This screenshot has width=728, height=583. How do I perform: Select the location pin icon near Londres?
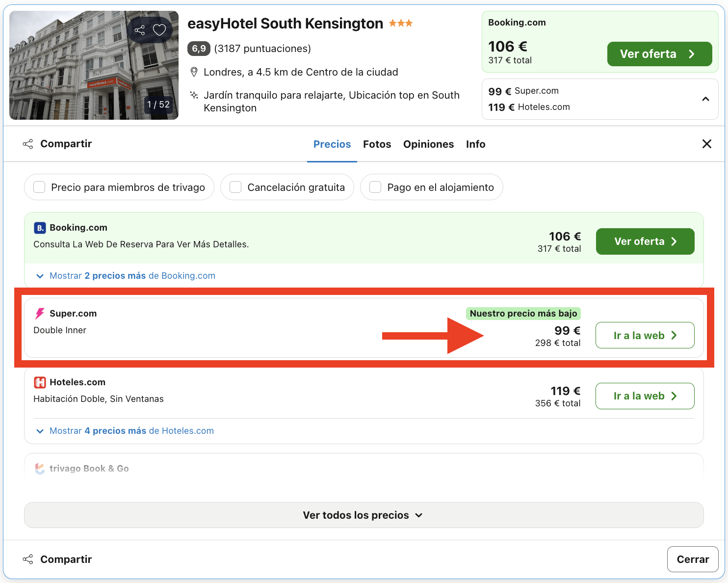coord(194,72)
